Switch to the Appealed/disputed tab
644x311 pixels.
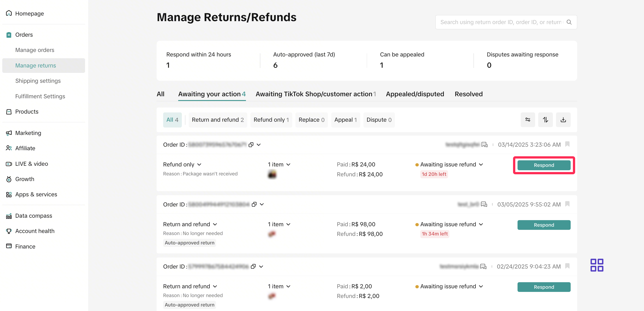click(415, 94)
